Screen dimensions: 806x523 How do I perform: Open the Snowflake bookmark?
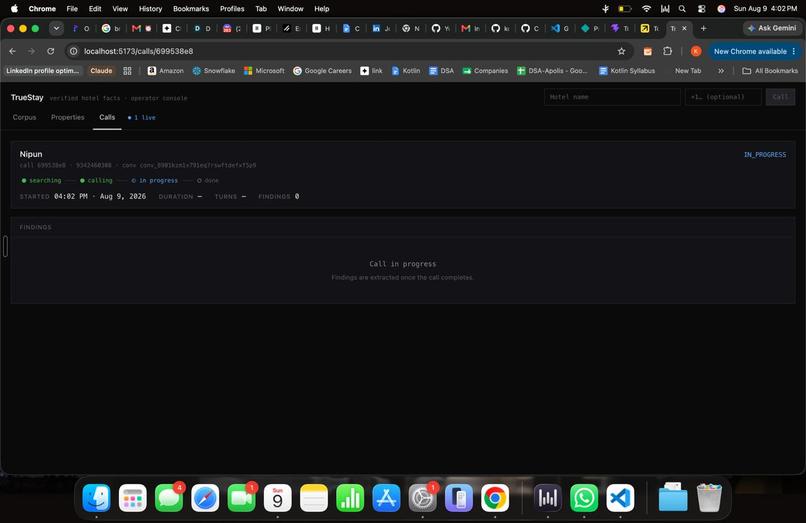coord(213,71)
